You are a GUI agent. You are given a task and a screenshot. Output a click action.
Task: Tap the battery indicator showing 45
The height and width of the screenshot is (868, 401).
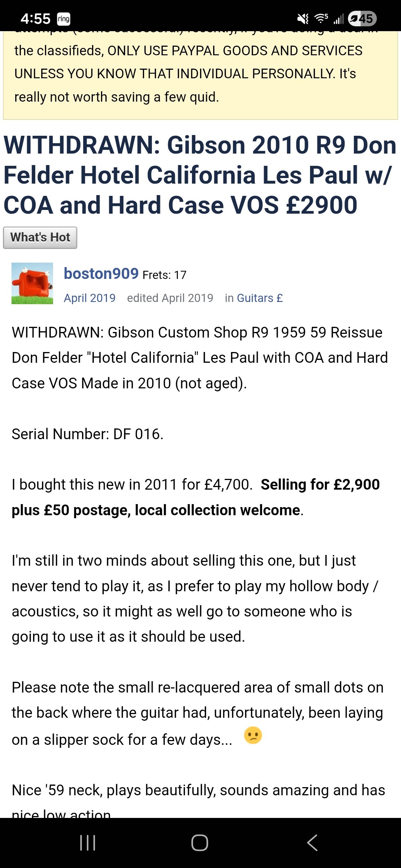pos(362,19)
